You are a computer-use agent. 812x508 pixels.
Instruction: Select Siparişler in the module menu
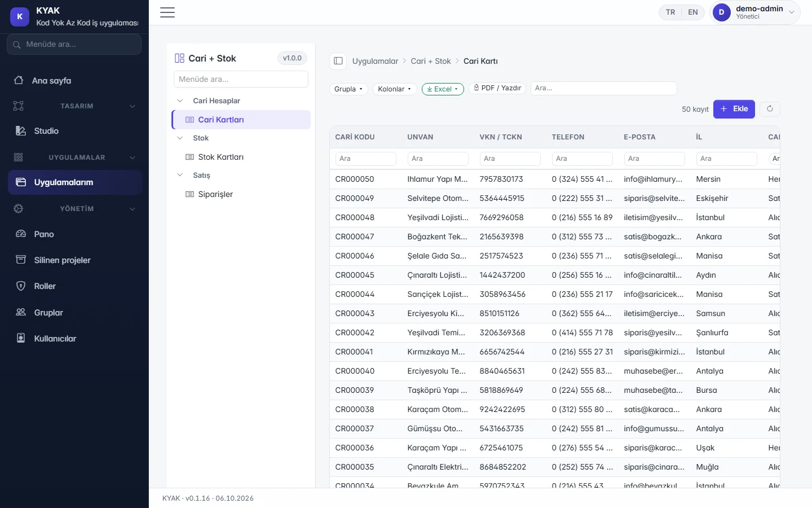pos(241,194)
